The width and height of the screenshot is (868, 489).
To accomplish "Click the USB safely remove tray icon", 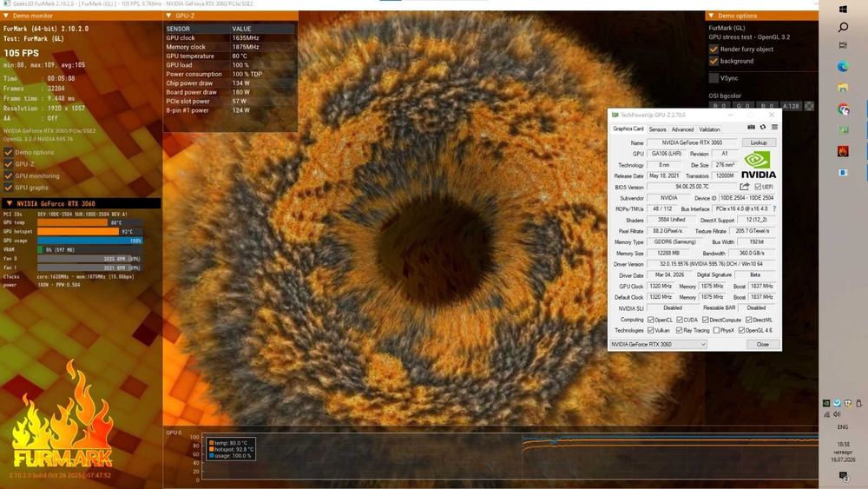I will pos(859,403).
